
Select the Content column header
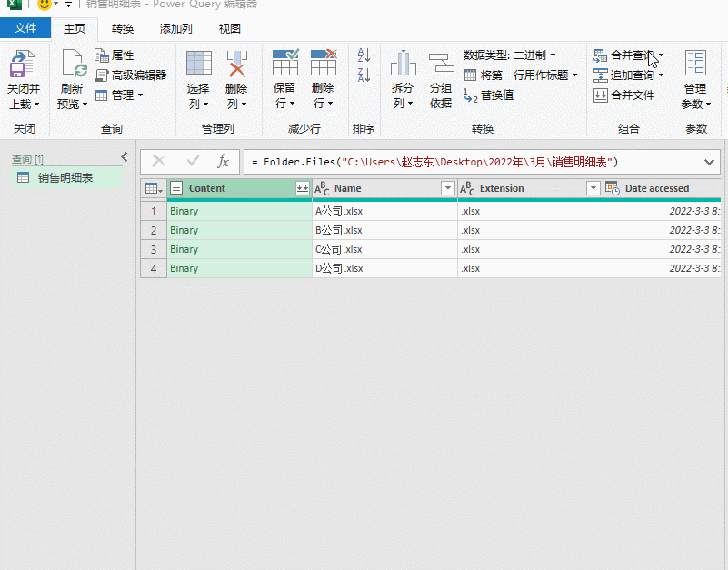[240, 188]
